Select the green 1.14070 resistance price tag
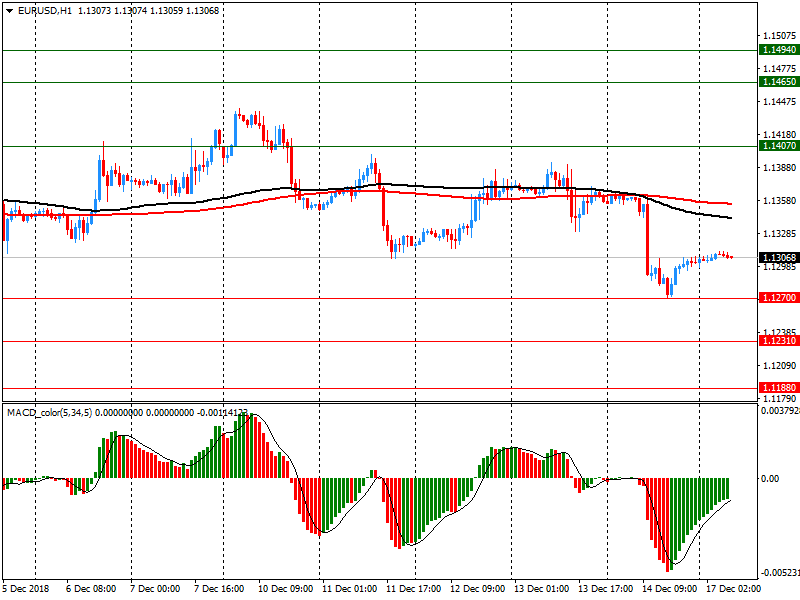This screenshot has width=800, height=600. pyautogui.click(x=778, y=146)
